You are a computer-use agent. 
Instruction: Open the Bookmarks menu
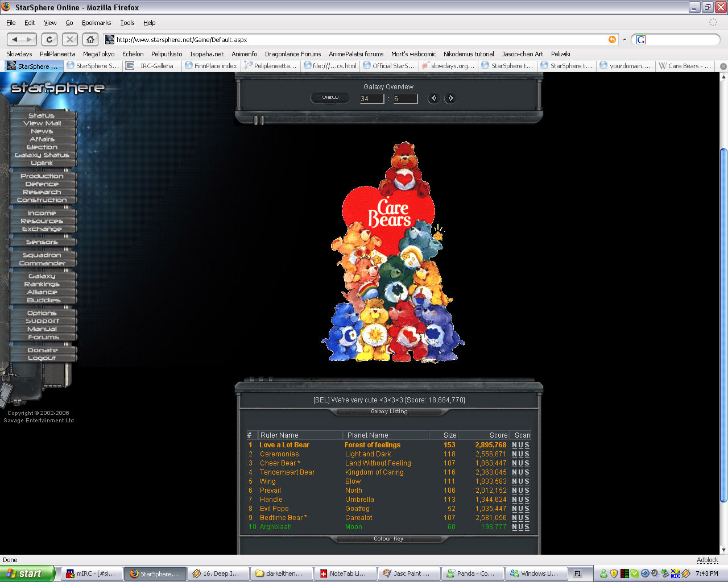96,23
